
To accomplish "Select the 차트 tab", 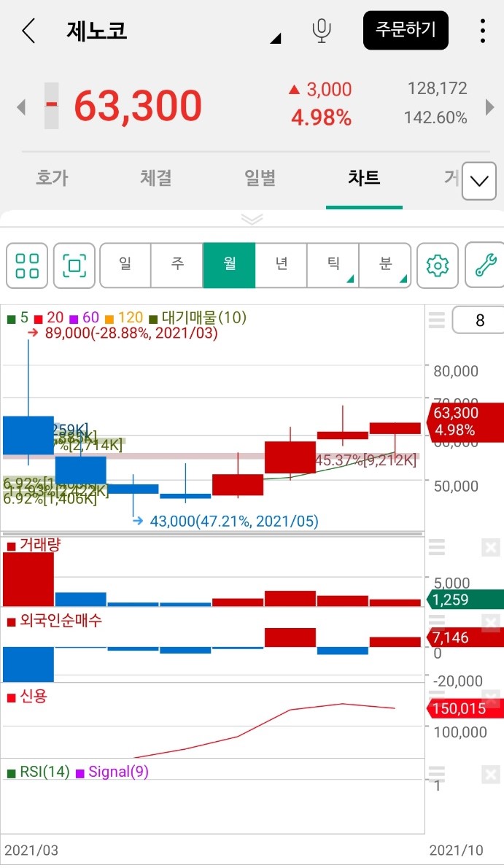I will click(x=364, y=178).
